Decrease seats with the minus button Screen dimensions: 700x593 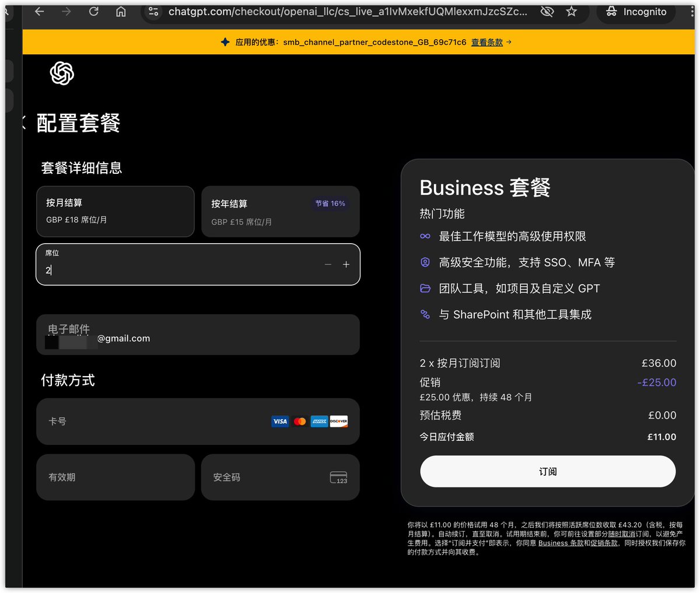click(x=328, y=265)
